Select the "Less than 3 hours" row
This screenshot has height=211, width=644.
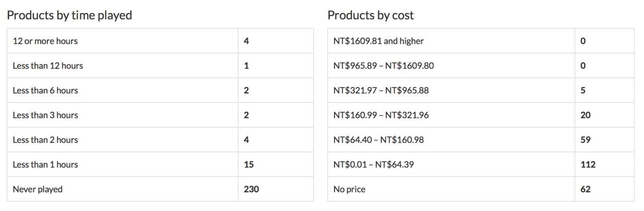click(x=45, y=115)
